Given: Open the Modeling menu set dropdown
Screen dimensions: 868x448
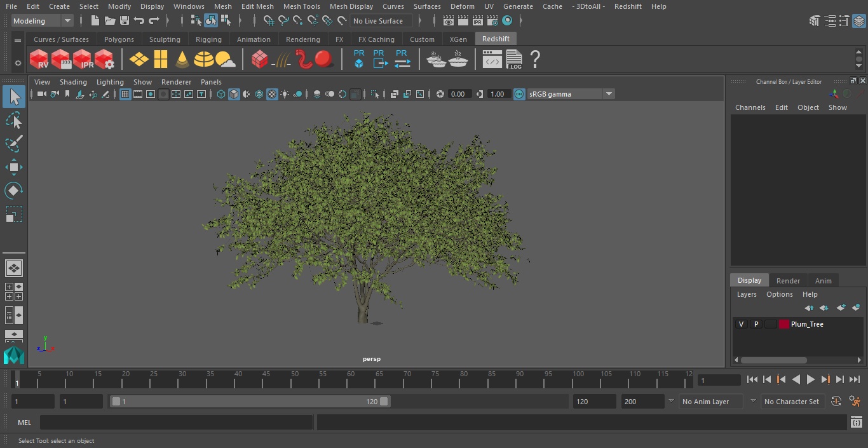Looking at the screenshot, I should pyautogui.click(x=43, y=21).
